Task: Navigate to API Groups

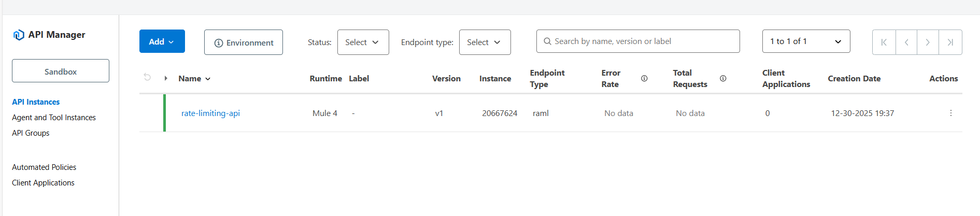Action: point(31,133)
